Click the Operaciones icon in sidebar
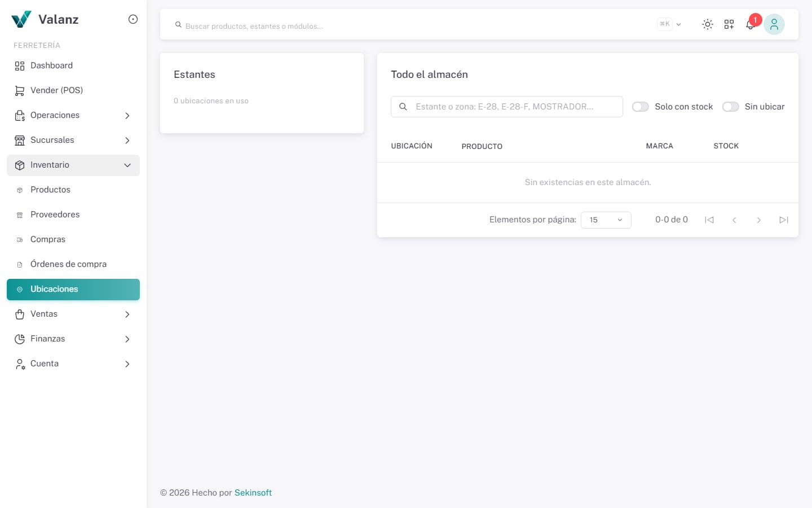This screenshot has width=812, height=508. [20, 116]
